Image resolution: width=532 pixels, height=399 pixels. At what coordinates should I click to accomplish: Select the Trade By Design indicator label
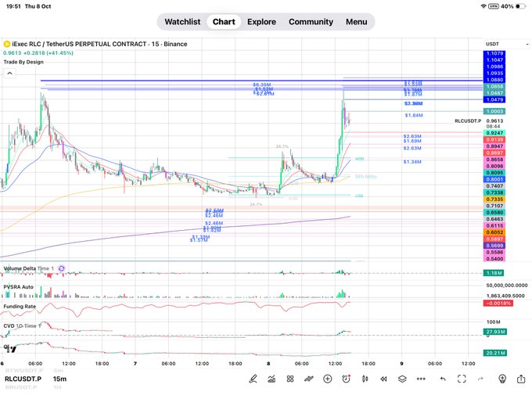pyautogui.click(x=23, y=62)
